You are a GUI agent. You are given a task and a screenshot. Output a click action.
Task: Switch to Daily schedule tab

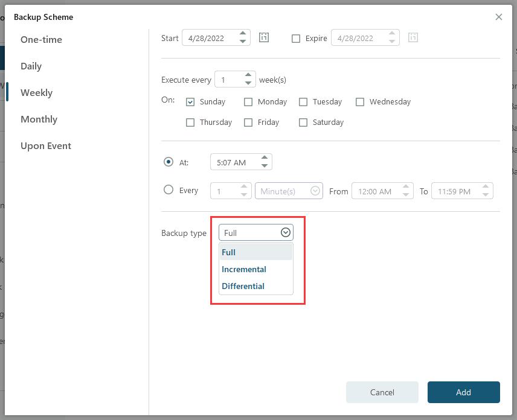coord(31,66)
